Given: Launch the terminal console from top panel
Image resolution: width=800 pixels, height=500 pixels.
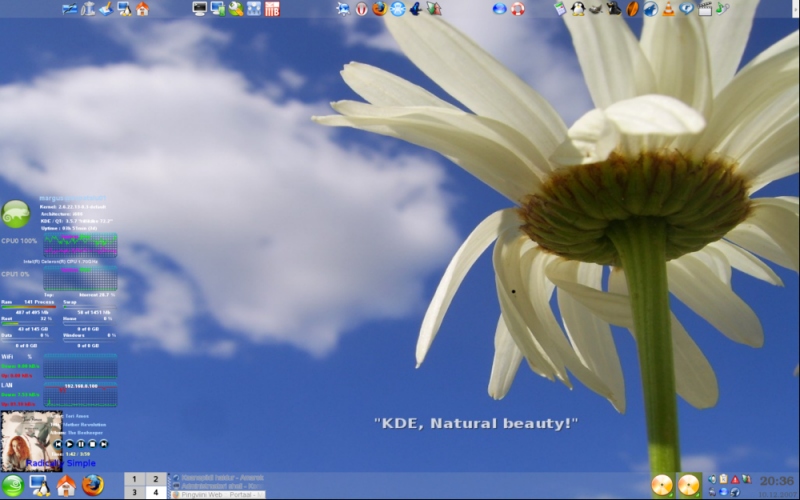Looking at the screenshot, I should point(199,9).
